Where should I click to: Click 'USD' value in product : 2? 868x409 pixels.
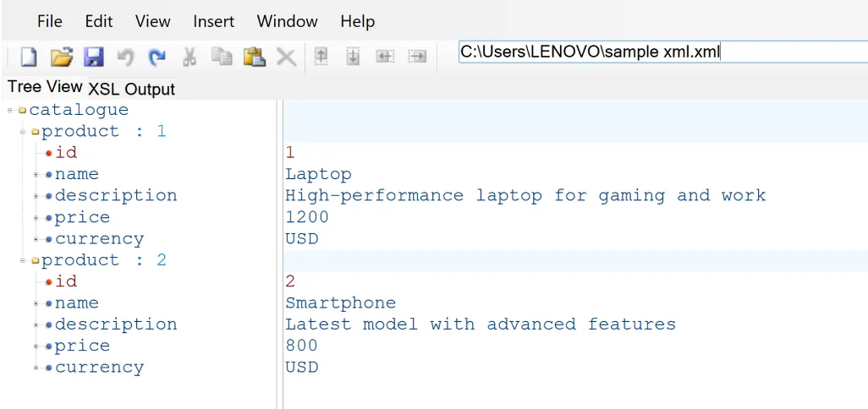point(302,368)
